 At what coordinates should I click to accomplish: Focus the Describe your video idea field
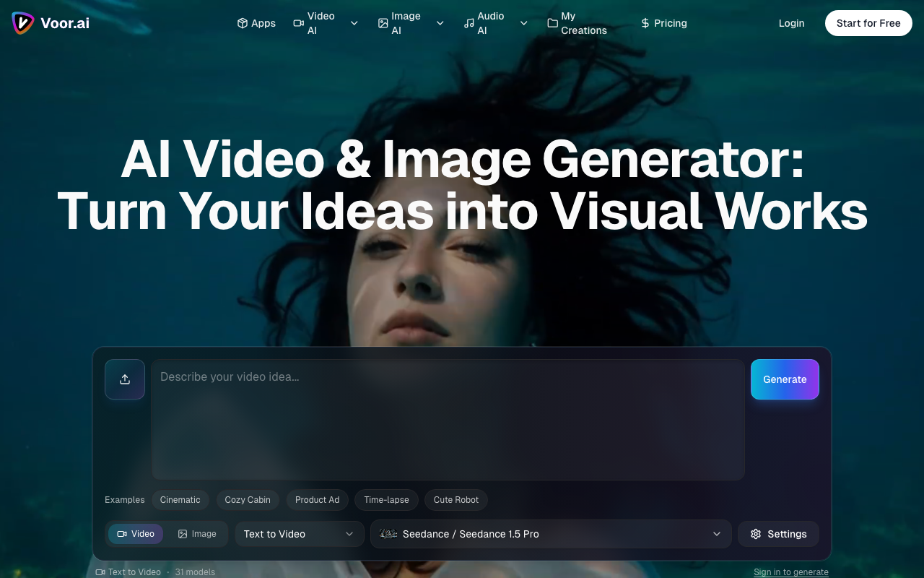(x=448, y=419)
